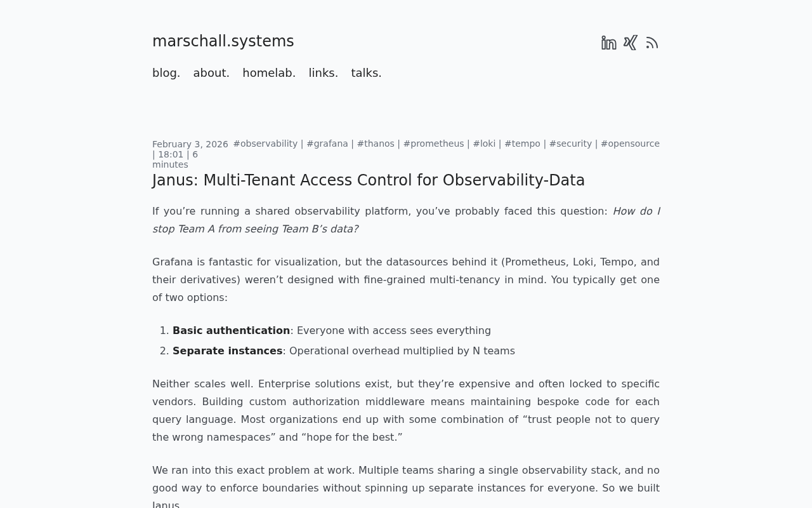Open the #prometheus tag
The image size is (812, 508).
click(x=433, y=144)
